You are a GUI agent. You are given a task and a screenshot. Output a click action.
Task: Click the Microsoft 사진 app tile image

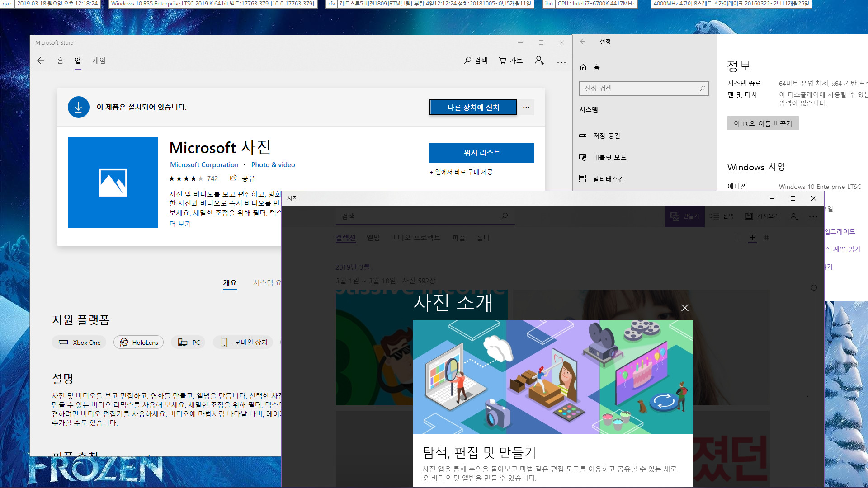[113, 183]
